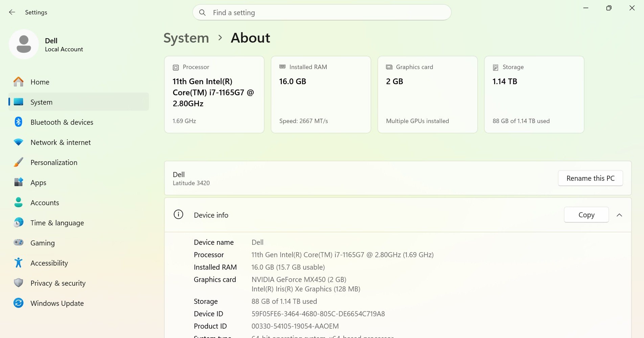Open Windows Update page
This screenshot has width=644, height=338.
pyautogui.click(x=78, y=303)
